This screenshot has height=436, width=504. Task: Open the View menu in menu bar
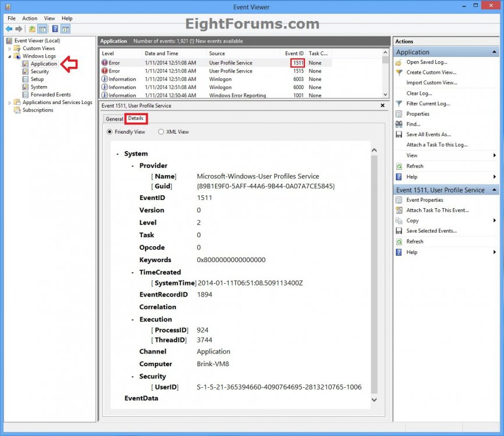coord(49,18)
